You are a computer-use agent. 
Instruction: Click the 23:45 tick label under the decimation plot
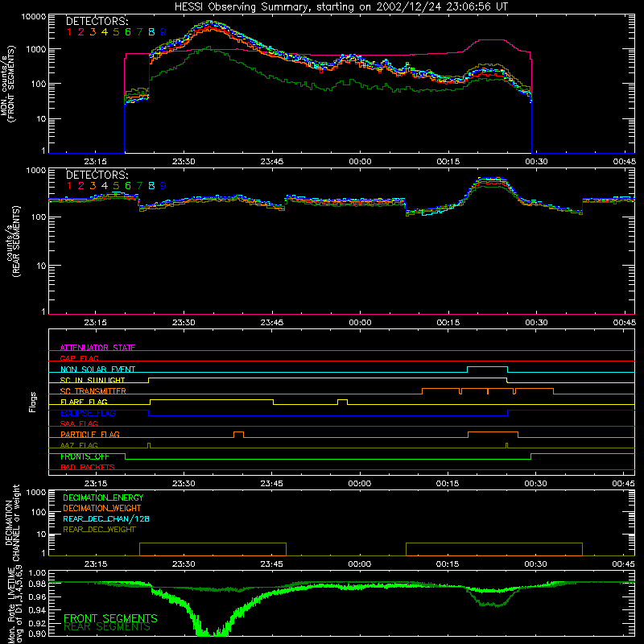[x=271, y=564]
